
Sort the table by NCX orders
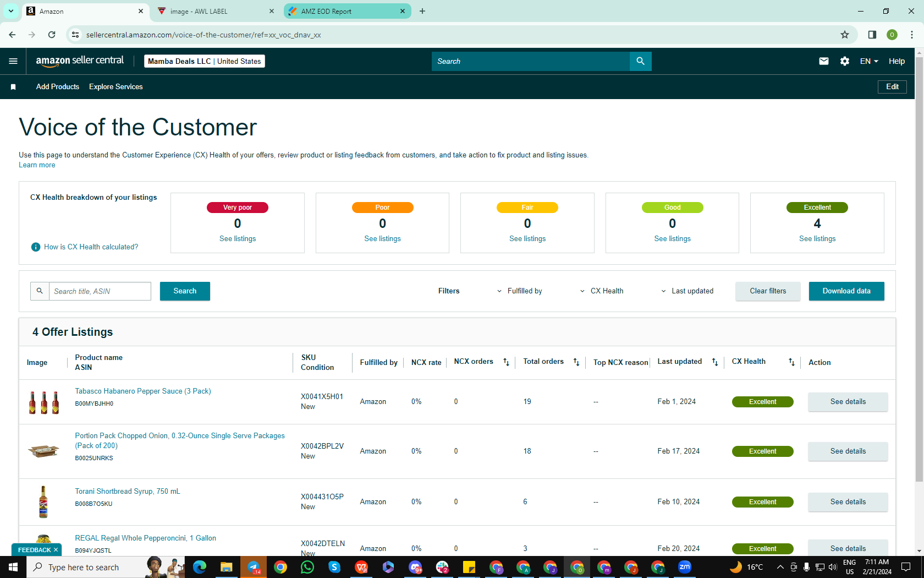pos(506,362)
